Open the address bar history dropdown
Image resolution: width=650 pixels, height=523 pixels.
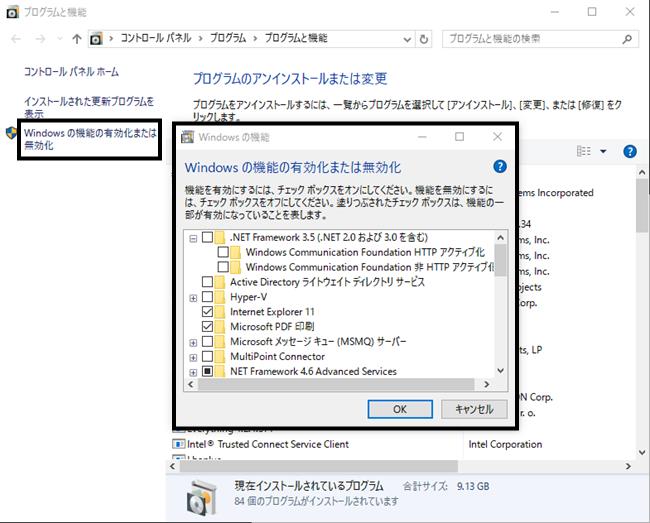click(407, 39)
